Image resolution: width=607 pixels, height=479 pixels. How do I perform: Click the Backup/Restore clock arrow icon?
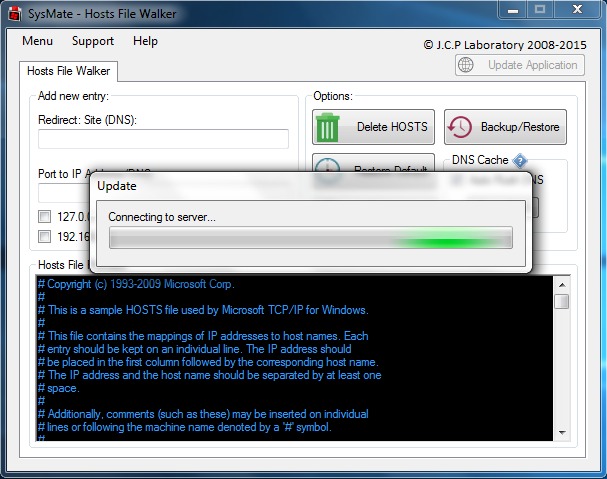pyautogui.click(x=461, y=127)
